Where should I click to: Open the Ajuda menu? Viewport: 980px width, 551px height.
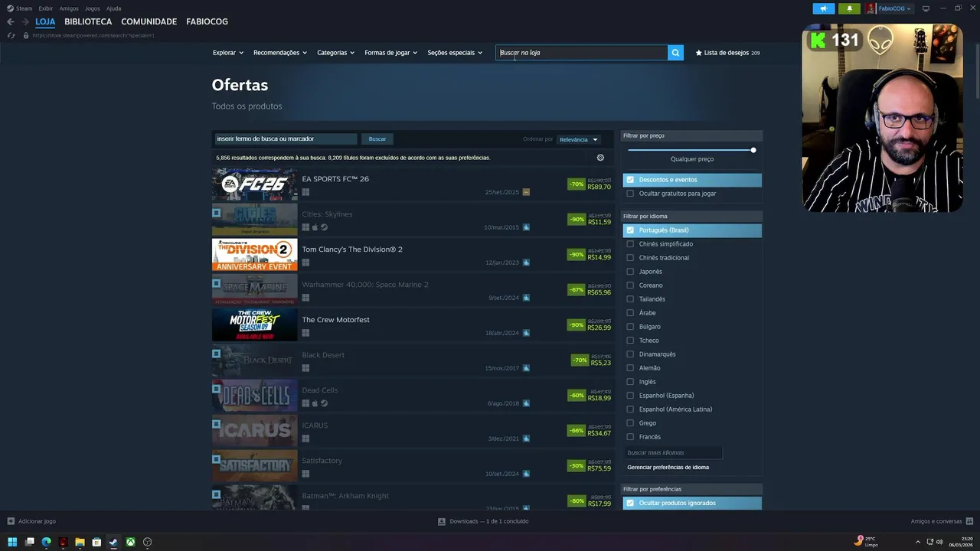click(x=114, y=8)
